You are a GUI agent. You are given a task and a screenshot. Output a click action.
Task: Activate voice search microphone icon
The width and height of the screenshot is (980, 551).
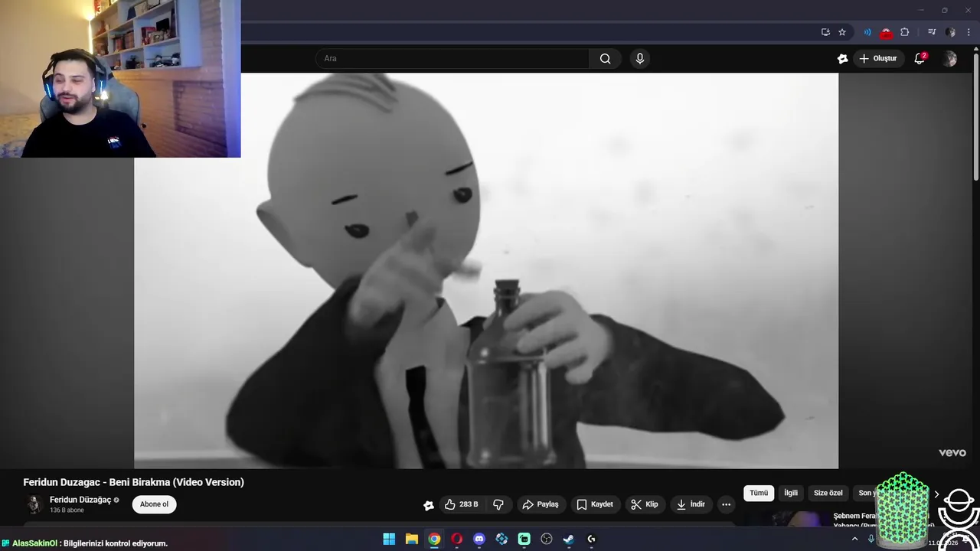coord(640,59)
